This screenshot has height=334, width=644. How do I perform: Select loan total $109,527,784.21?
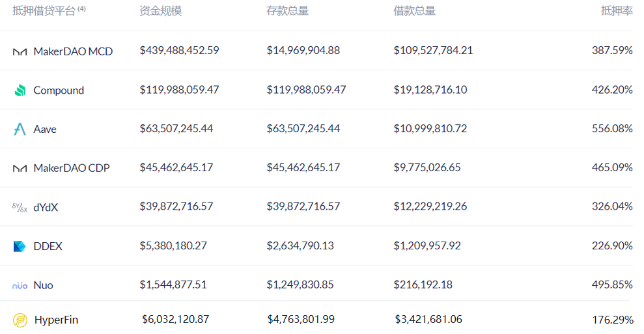[x=433, y=50]
